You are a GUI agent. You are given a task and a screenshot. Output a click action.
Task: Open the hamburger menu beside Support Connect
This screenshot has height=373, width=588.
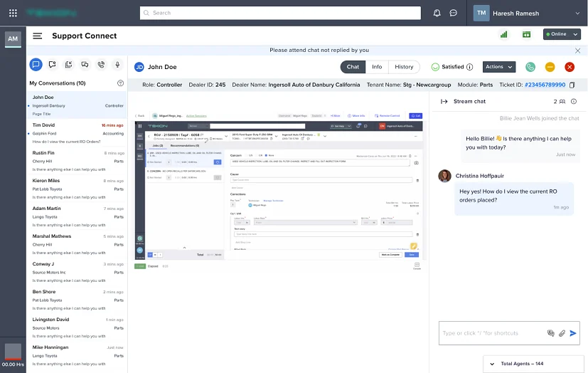click(37, 36)
